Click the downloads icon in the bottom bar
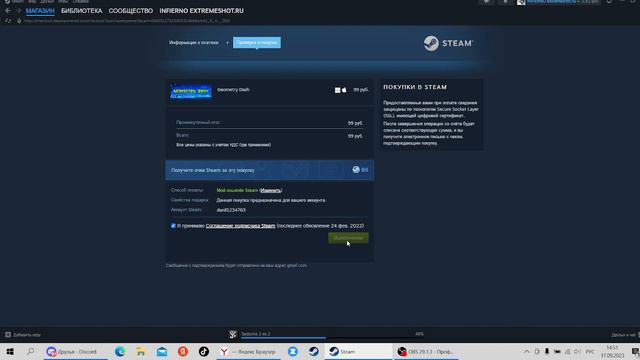The image size is (640, 360). [x=233, y=334]
